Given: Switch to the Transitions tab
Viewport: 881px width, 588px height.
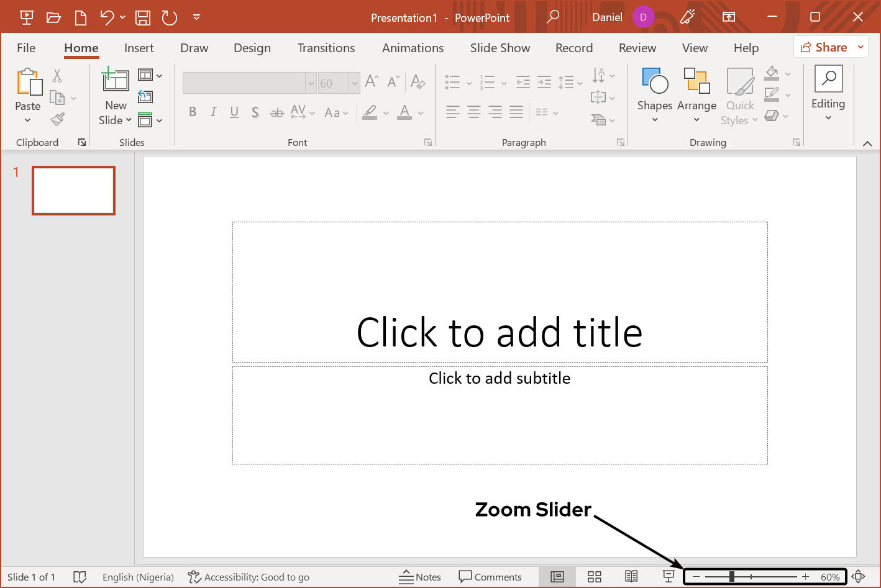Looking at the screenshot, I should pos(326,48).
